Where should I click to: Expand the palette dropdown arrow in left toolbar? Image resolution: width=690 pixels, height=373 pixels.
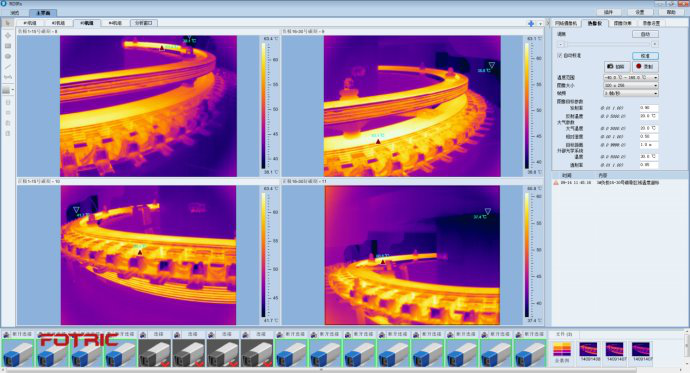click(x=12, y=90)
